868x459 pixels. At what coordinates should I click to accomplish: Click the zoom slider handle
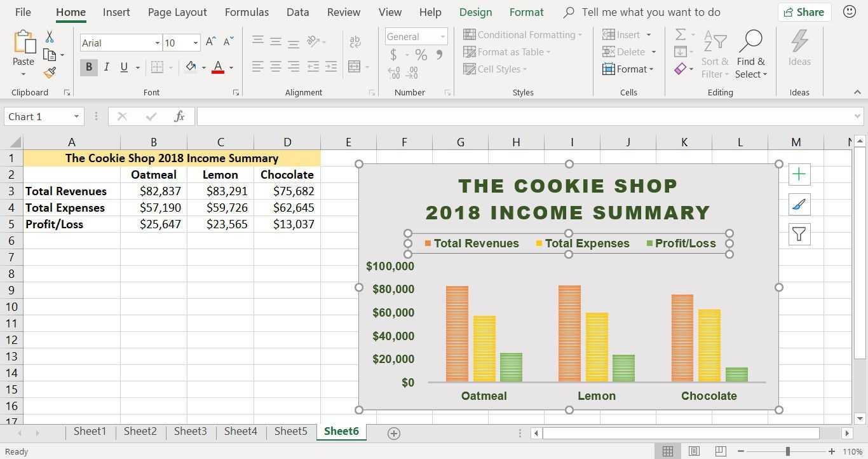(787, 451)
